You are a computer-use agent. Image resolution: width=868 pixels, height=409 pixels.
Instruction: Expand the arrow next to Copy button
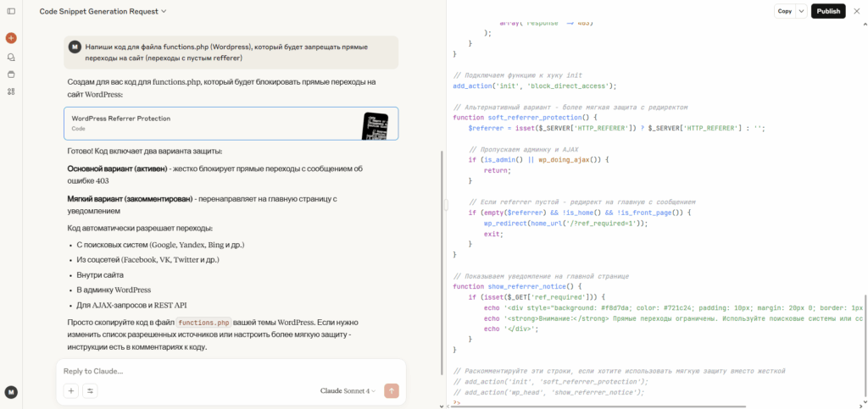click(x=801, y=11)
